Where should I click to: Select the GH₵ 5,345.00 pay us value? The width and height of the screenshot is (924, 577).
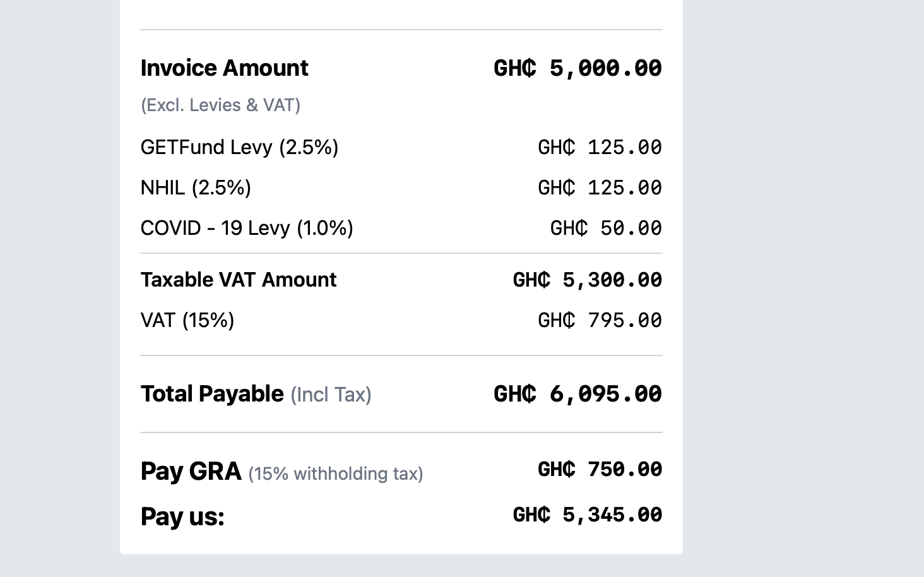(587, 515)
